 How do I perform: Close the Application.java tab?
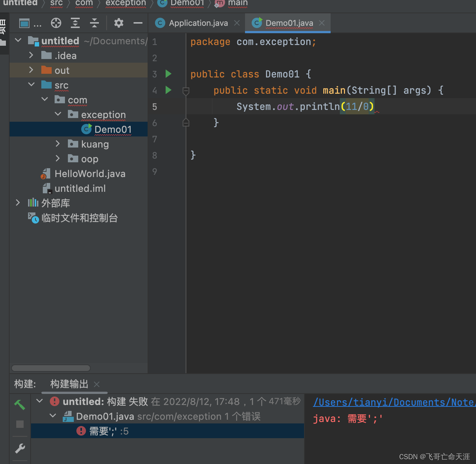[x=237, y=23]
